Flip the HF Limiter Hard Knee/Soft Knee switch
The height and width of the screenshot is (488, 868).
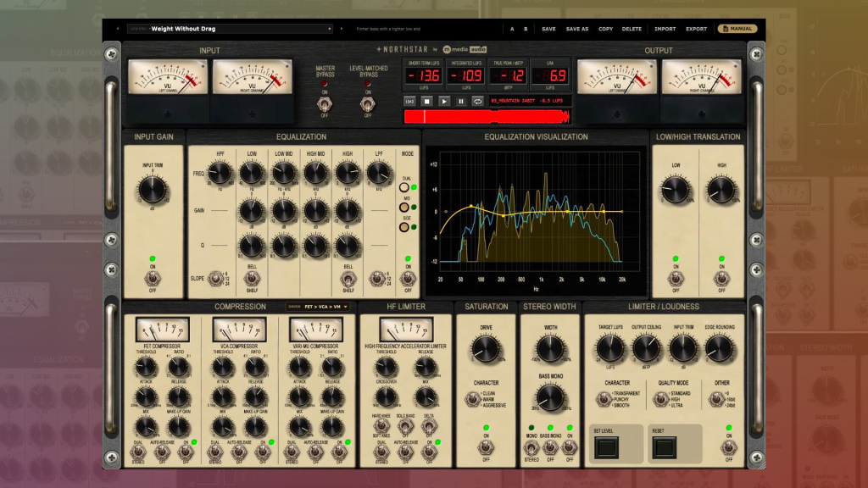point(381,426)
